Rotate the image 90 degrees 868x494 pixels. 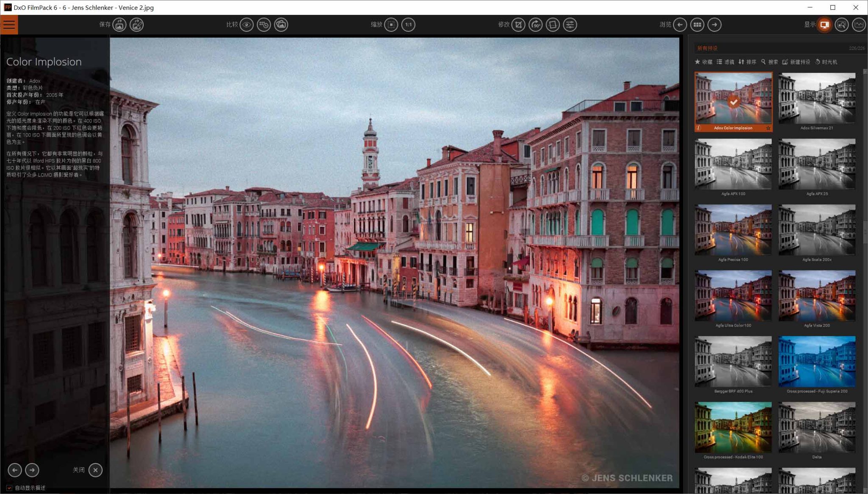click(x=536, y=25)
